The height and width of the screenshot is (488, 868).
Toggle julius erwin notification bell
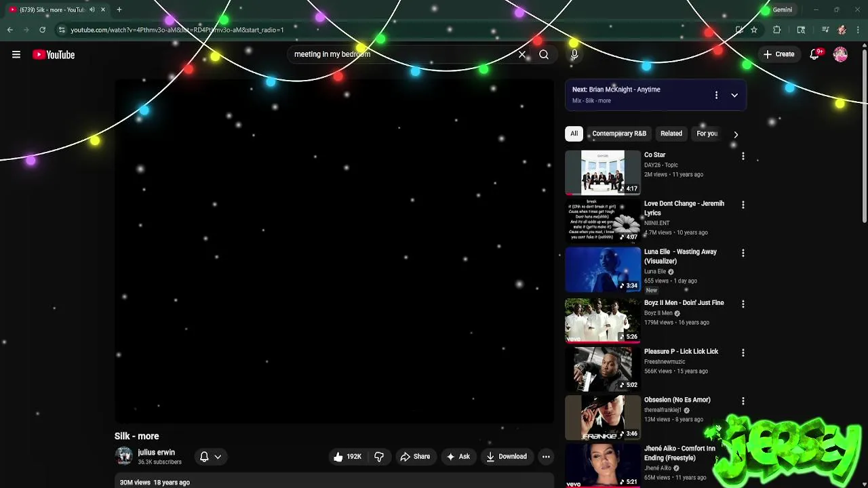pyautogui.click(x=204, y=457)
